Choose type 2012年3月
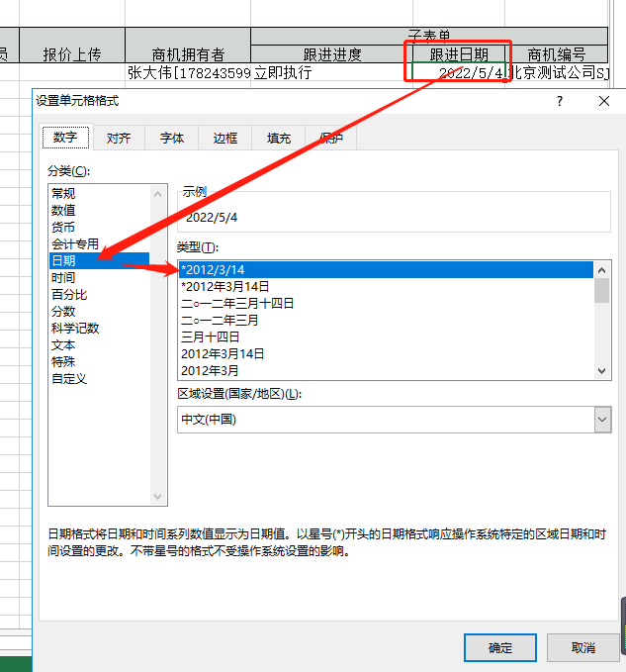This screenshot has width=626, height=672. (386, 371)
